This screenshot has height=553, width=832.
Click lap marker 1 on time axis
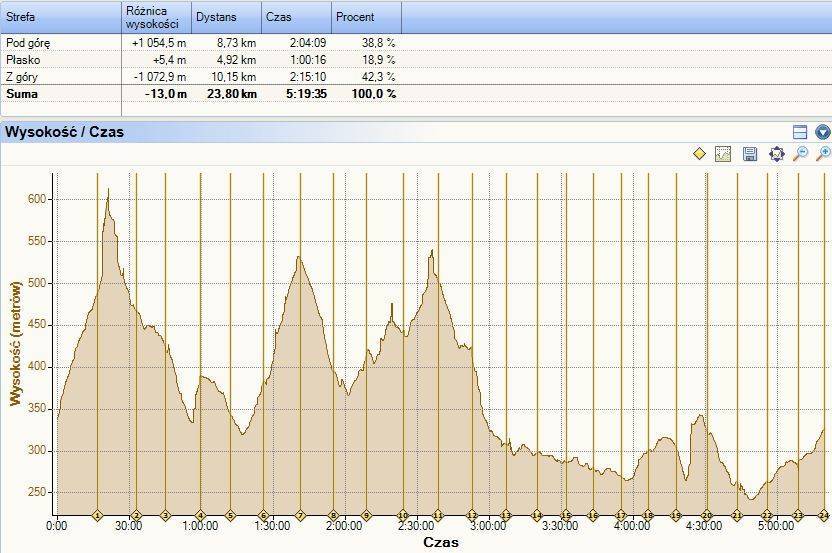click(97, 516)
